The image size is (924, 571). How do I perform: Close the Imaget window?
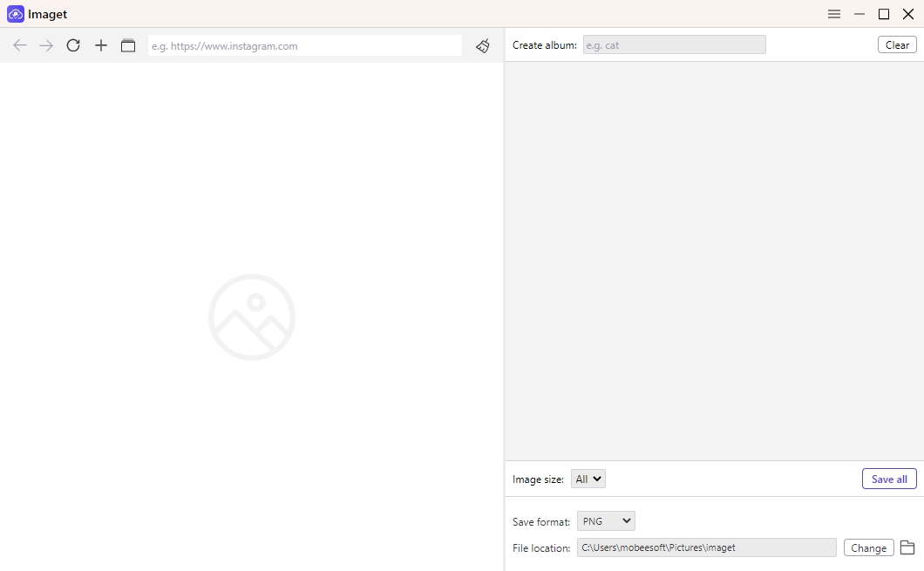click(x=908, y=14)
